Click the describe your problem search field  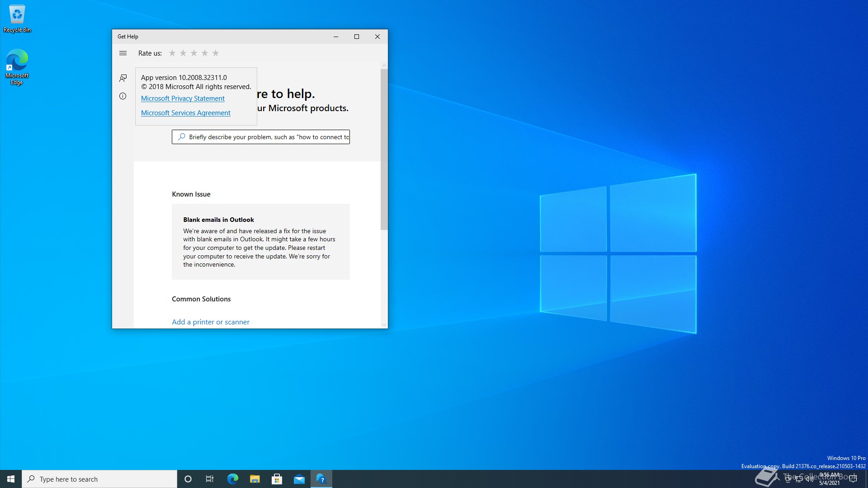(260, 137)
